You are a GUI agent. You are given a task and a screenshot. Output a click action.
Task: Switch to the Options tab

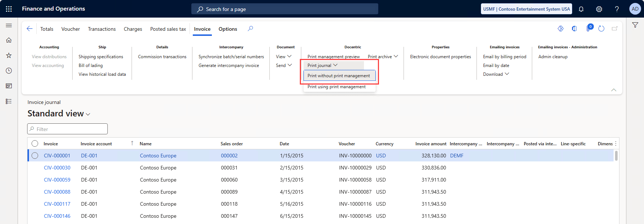click(228, 29)
